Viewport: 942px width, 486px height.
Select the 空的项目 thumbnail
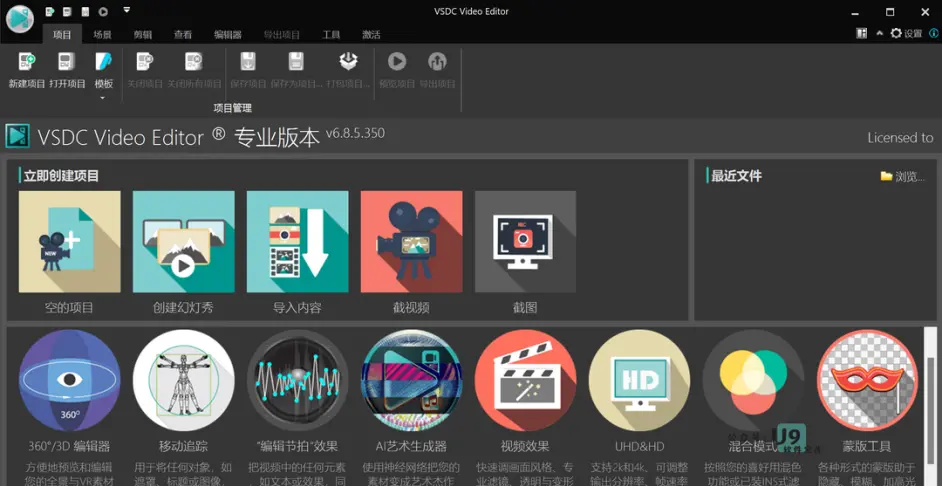[70, 241]
